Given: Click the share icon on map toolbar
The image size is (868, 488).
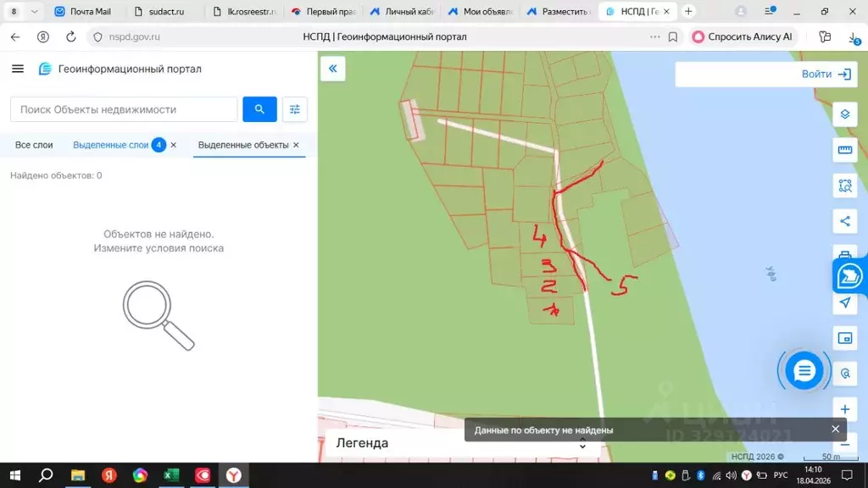Looking at the screenshot, I should (x=845, y=221).
